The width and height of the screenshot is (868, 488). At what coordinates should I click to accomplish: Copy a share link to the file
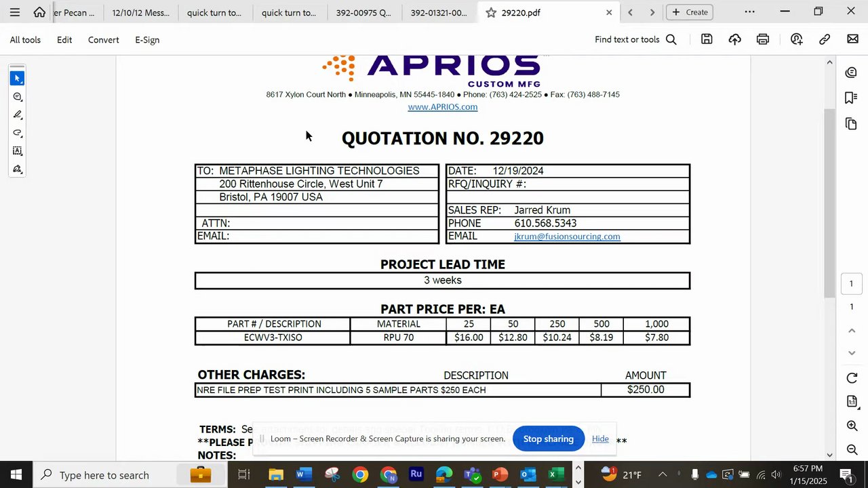[825, 39]
